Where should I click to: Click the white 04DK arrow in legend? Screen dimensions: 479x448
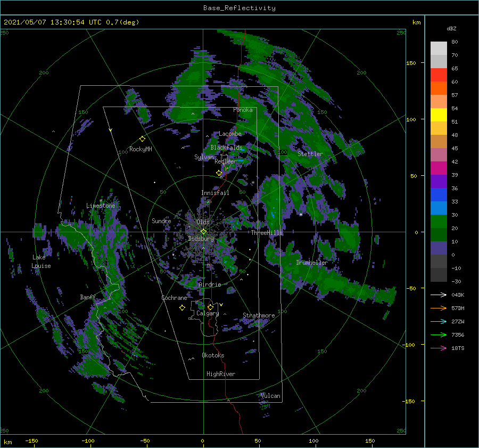(439, 295)
